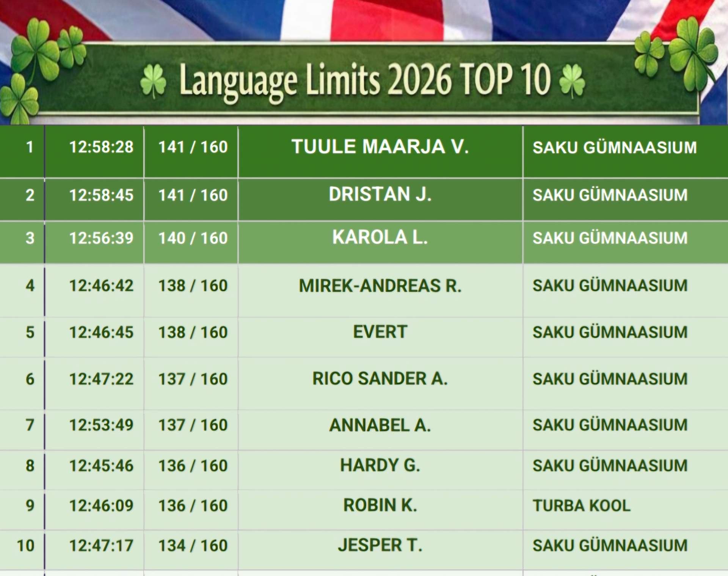Click the shamrock icon left of title
Image resolution: width=728 pixels, height=576 pixels.
pyautogui.click(x=153, y=81)
